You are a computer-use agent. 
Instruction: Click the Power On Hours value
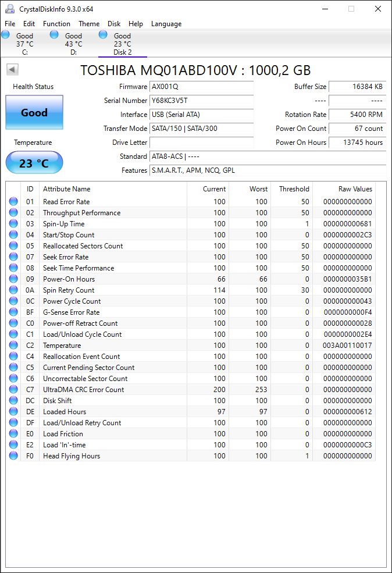pyautogui.click(x=357, y=142)
